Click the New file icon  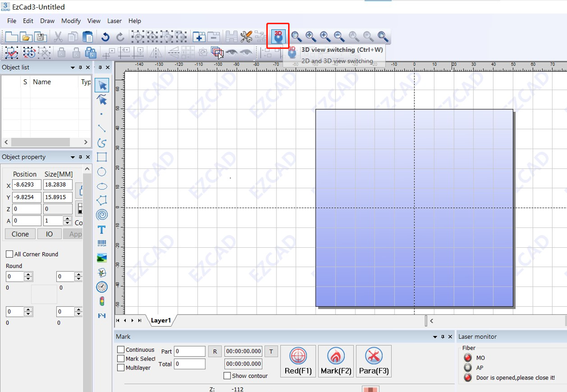tap(11, 36)
